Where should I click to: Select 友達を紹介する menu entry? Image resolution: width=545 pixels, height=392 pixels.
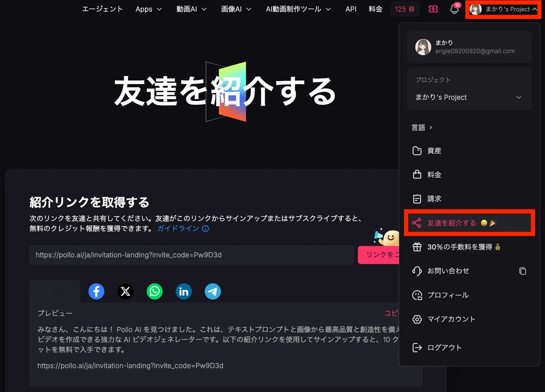click(x=469, y=223)
